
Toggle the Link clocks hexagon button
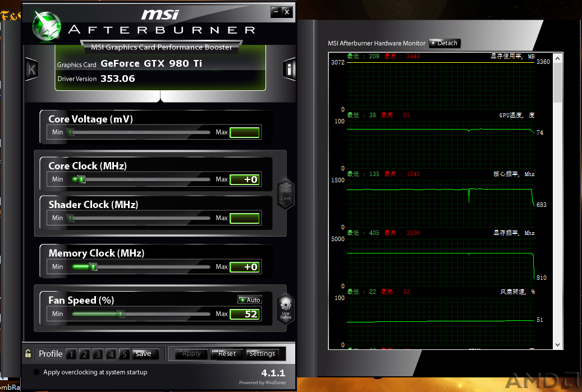[286, 195]
